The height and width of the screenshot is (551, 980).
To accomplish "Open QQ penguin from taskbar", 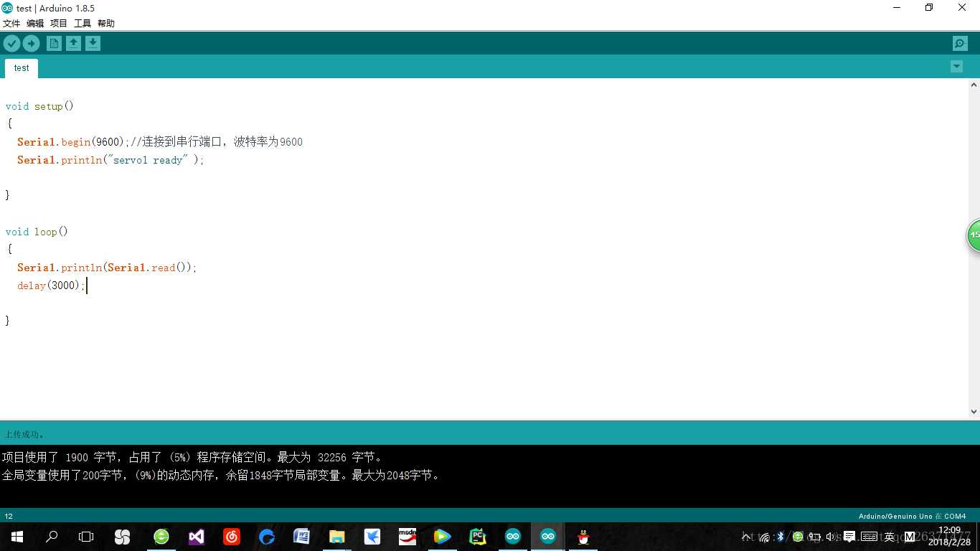I will pos(583,537).
